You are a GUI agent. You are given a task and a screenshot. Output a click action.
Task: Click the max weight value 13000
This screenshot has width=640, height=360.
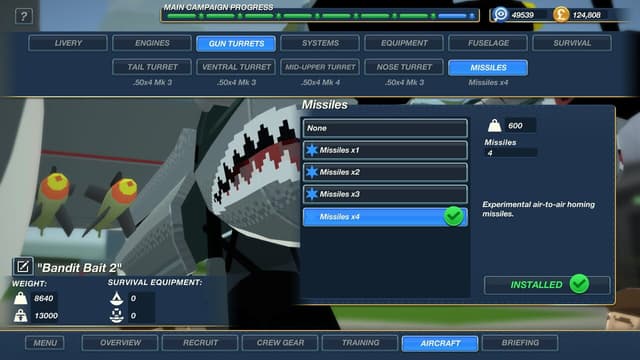point(46,316)
